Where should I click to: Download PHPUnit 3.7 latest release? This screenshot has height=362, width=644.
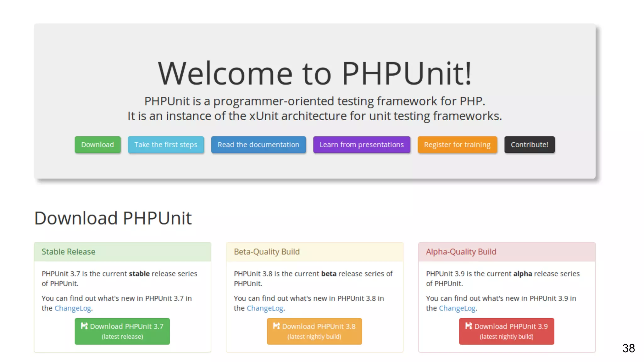coord(122,331)
